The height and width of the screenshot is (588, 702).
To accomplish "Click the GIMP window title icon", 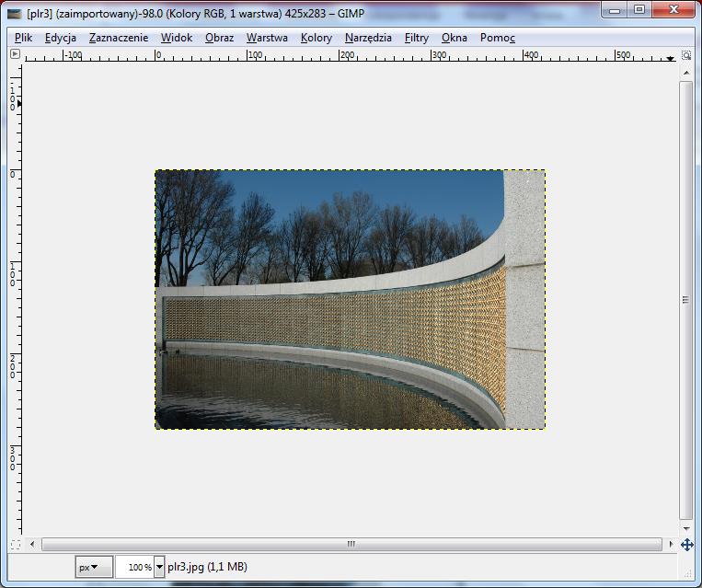I will [x=15, y=14].
